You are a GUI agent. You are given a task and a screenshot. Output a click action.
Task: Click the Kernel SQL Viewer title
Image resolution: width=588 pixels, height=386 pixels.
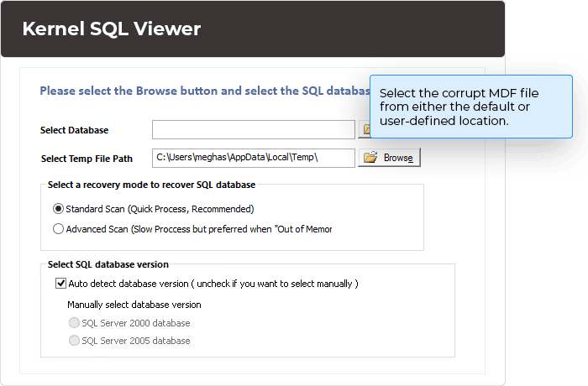(x=112, y=29)
